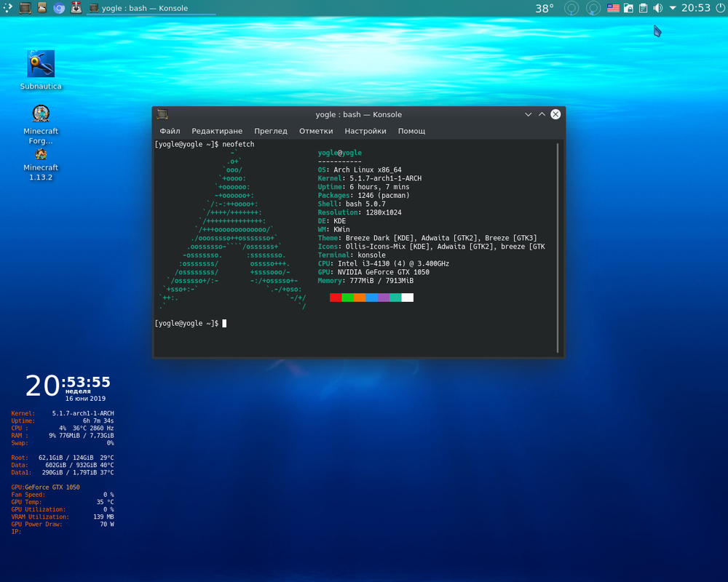Open the power/leave button in panel
728x582 pixels.
[x=721, y=8]
